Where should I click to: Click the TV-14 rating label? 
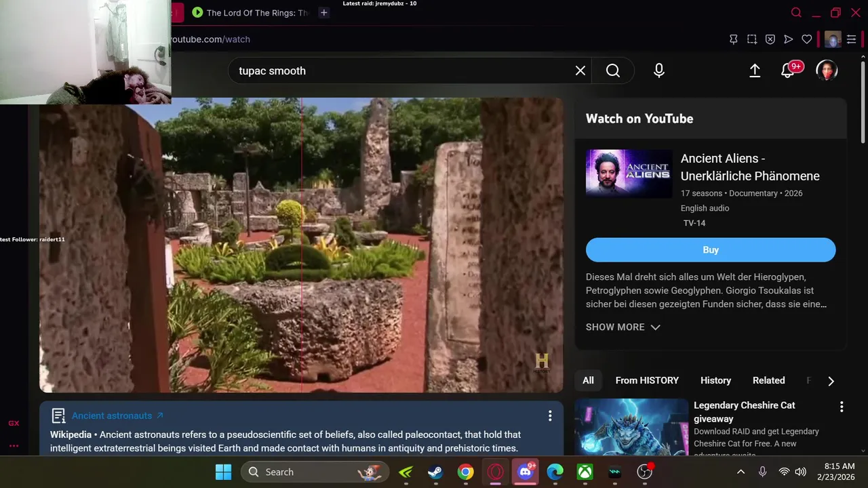[x=694, y=223]
